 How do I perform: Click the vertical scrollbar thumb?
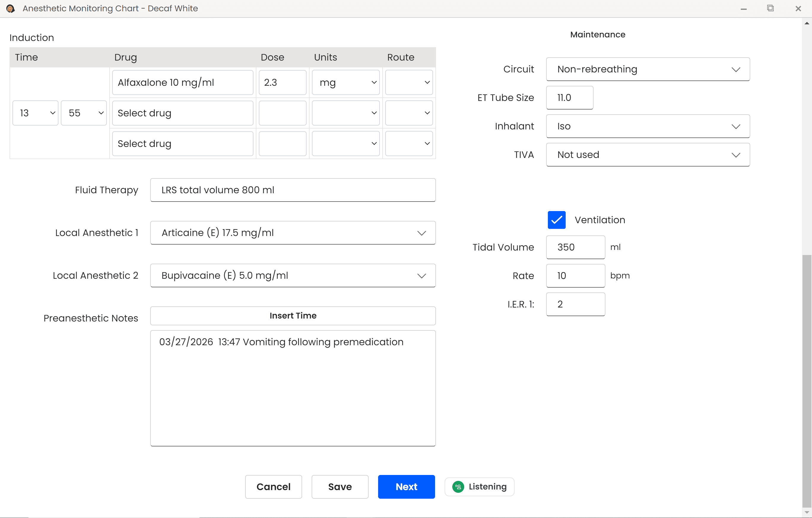[x=807, y=381]
